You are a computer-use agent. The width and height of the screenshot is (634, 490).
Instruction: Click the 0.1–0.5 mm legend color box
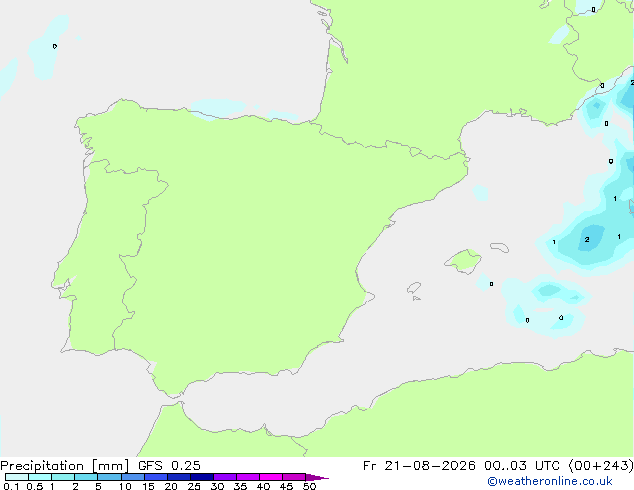click(17, 477)
